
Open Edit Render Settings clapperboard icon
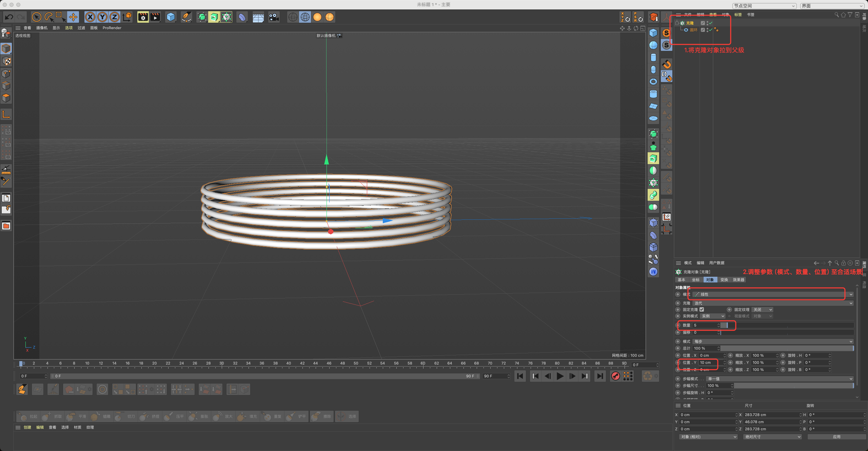[143, 17]
